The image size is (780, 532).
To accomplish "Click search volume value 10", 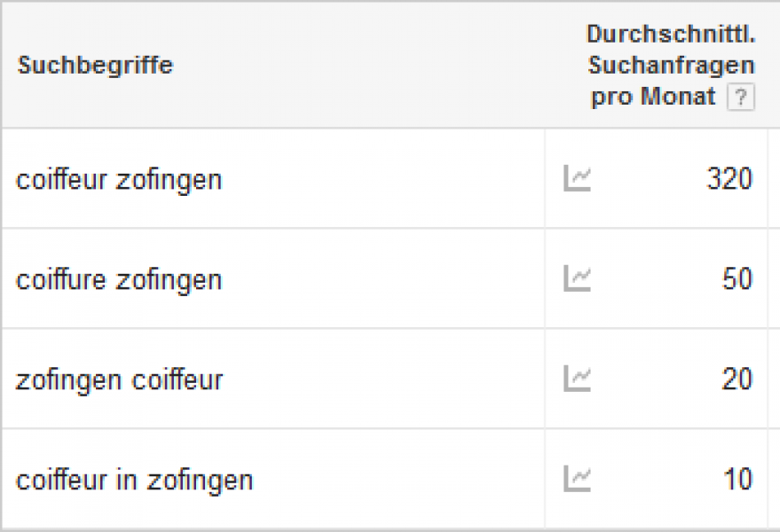I will [737, 481].
